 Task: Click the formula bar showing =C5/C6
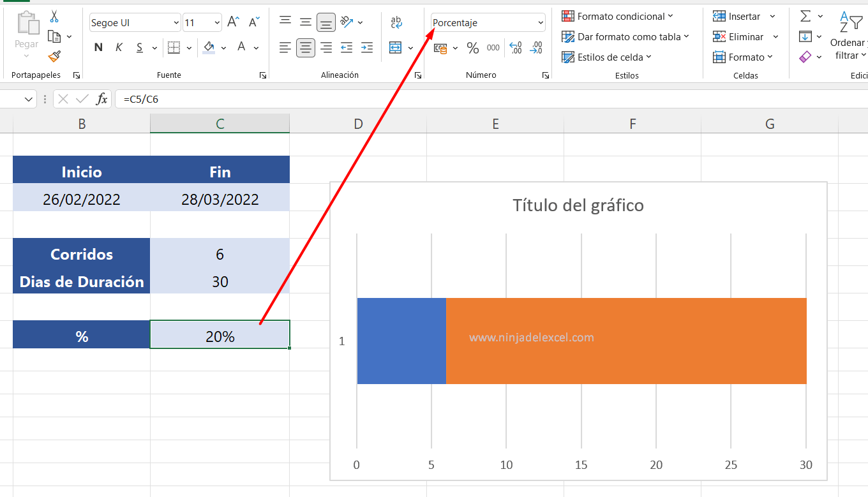[491, 99]
